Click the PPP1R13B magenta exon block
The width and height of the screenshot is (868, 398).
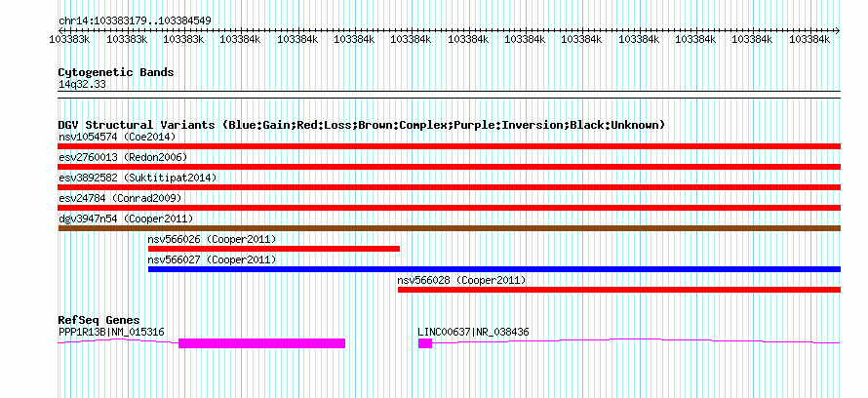261,343
